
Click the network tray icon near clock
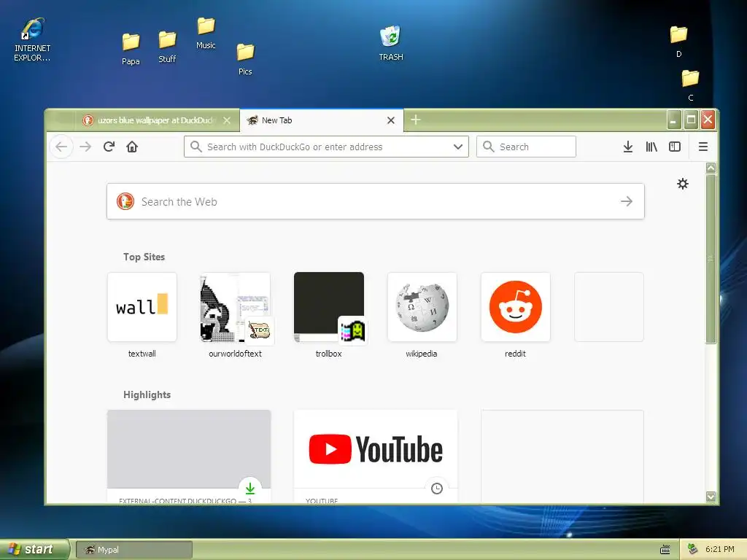pyautogui.click(x=693, y=549)
